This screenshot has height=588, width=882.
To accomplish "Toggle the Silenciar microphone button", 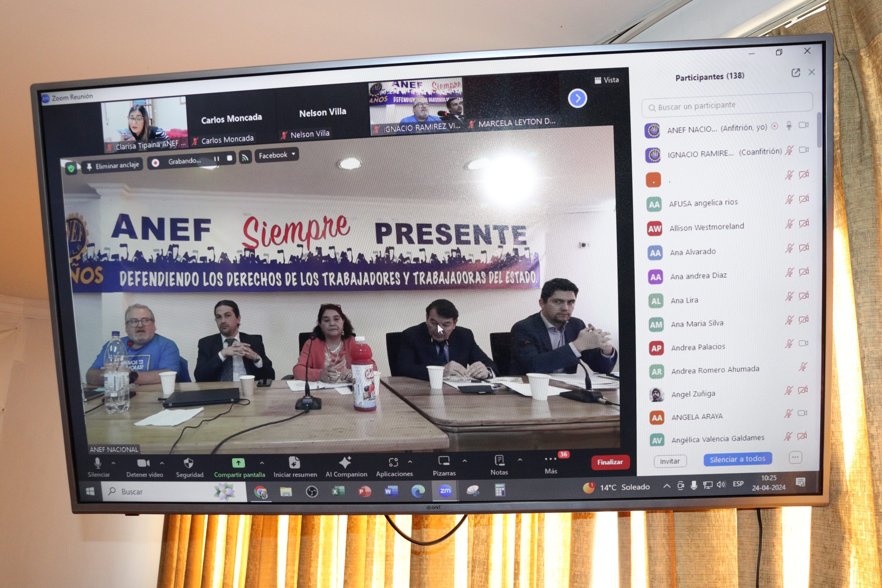I will tap(98, 467).
